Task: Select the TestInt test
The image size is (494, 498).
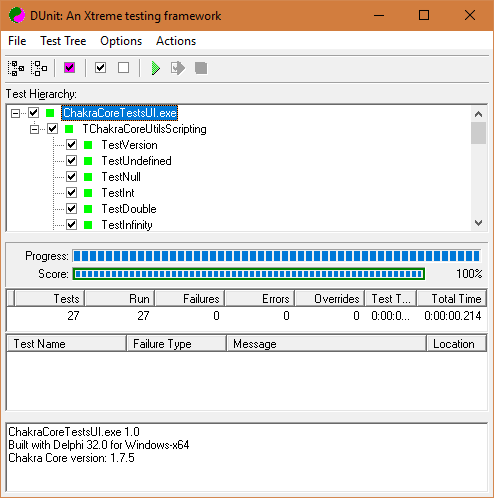Action: click(118, 193)
